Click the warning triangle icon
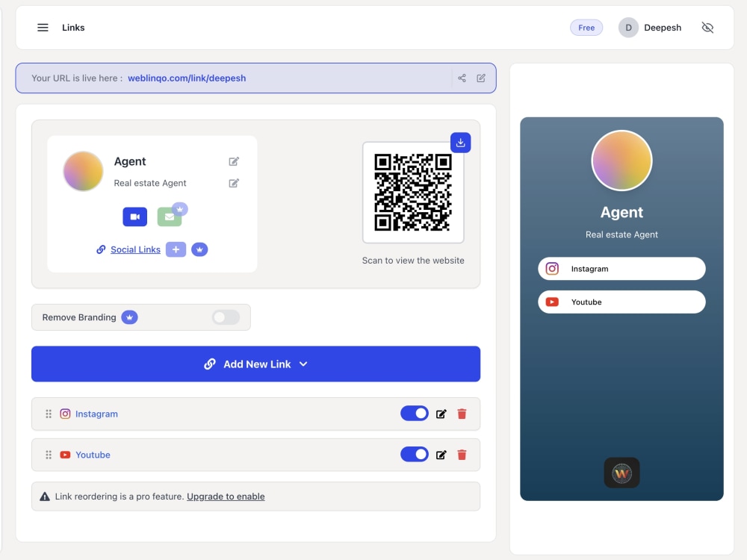Screen dimensions: 747x560 pos(45,497)
